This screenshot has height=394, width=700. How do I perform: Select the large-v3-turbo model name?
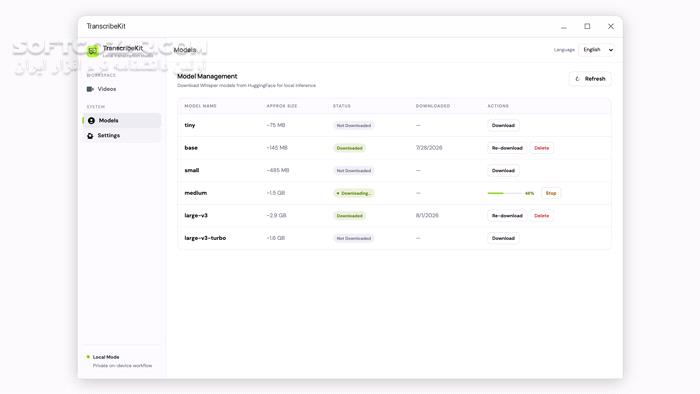pos(205,238)
